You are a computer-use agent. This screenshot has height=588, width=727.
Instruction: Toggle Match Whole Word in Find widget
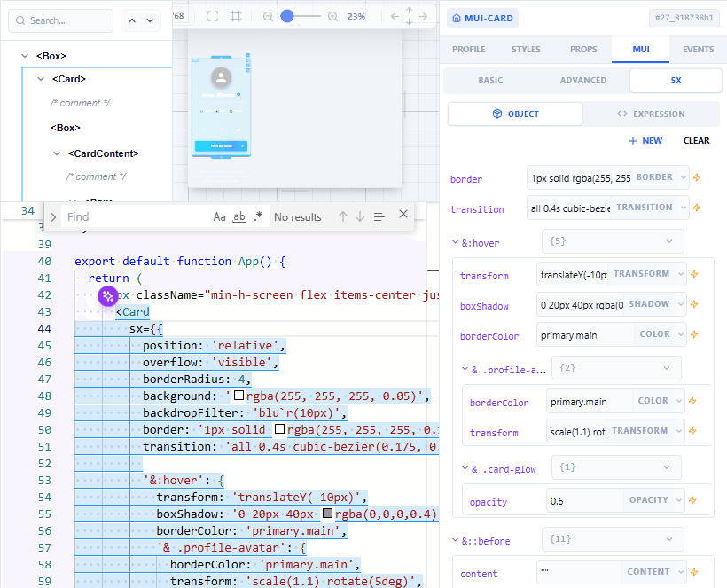239,216
